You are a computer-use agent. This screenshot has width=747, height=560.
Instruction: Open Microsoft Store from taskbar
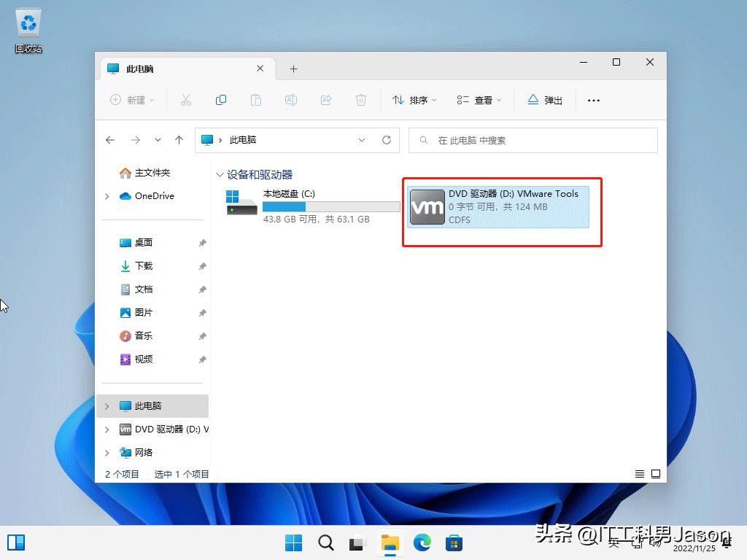click(454, 542)
